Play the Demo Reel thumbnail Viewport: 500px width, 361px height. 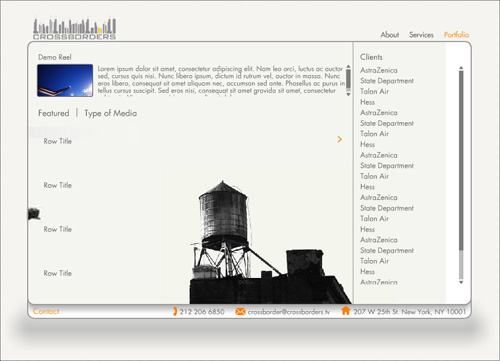(x=65, y=80)
